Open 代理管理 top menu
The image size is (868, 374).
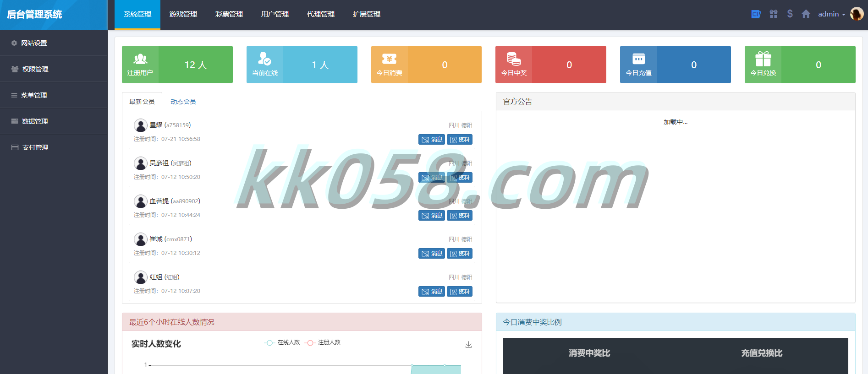coord(321,14)
